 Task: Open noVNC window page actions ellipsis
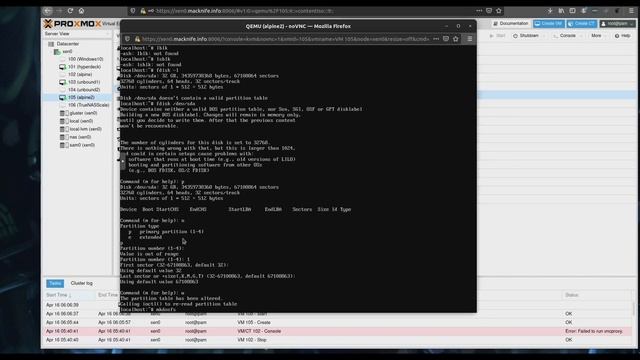436,39
